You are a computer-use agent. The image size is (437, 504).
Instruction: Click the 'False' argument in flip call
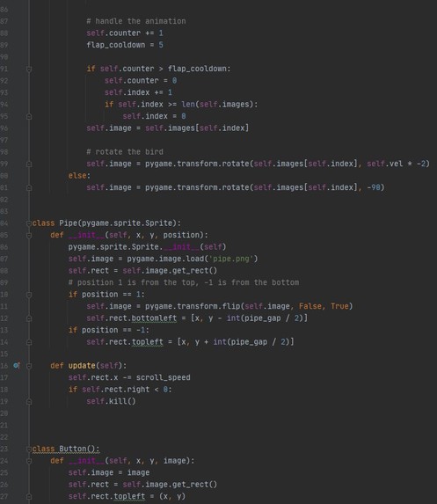pos(310,307)
